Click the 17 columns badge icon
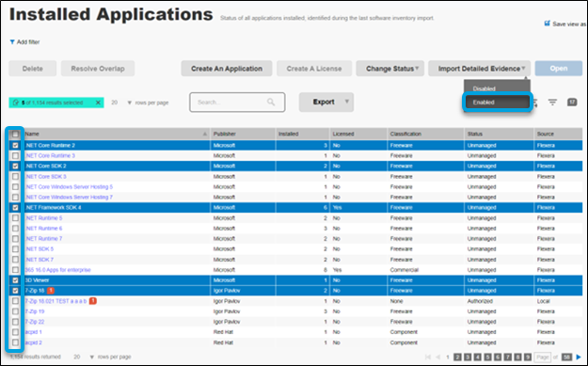 click(572, 102)
